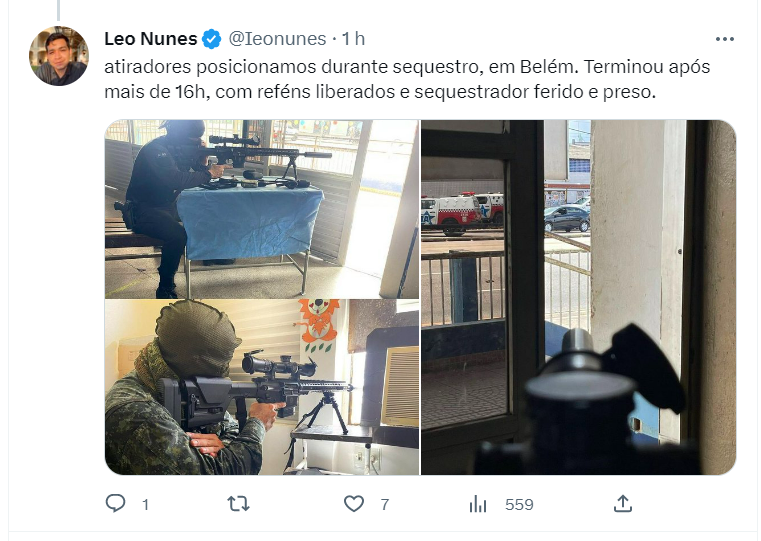
Task: Open Leo Nunes profile avatar
Action: click(x=59, y=56)
